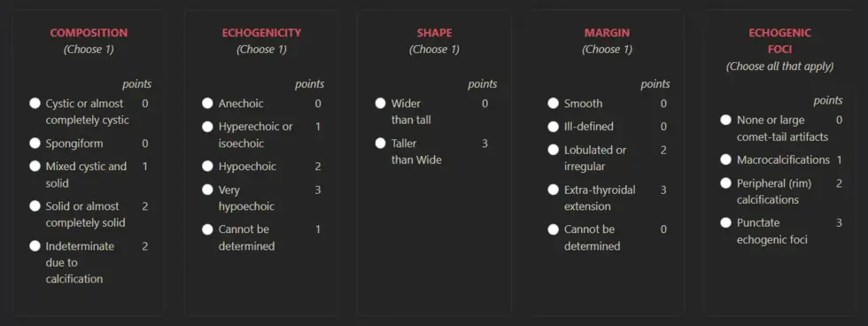Choose Extra-thyroidal extension

[553, 190]
